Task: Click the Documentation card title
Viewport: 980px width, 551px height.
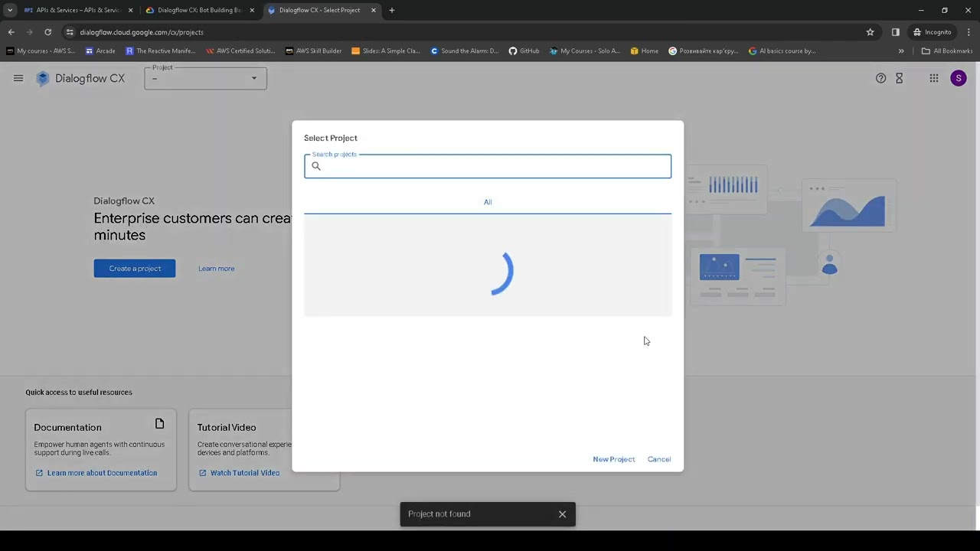Action: pos(67,427)
